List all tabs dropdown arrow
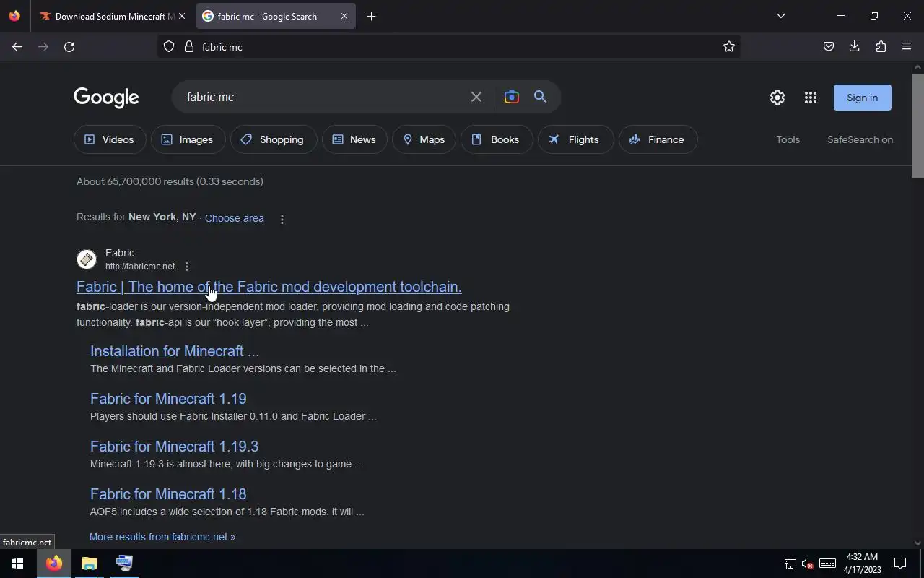 tap(781, 16)
